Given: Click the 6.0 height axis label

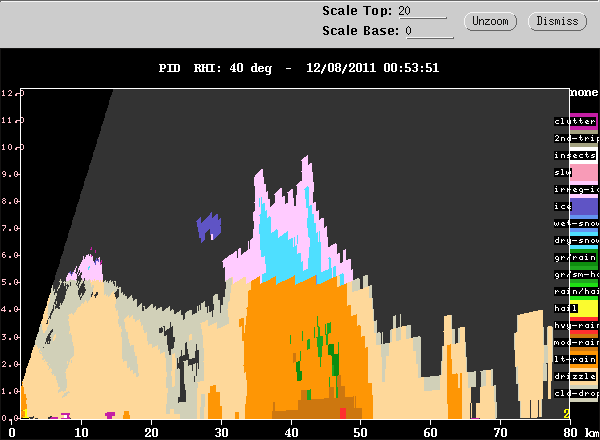Looking at the screenshot, I should click(10, 255).
